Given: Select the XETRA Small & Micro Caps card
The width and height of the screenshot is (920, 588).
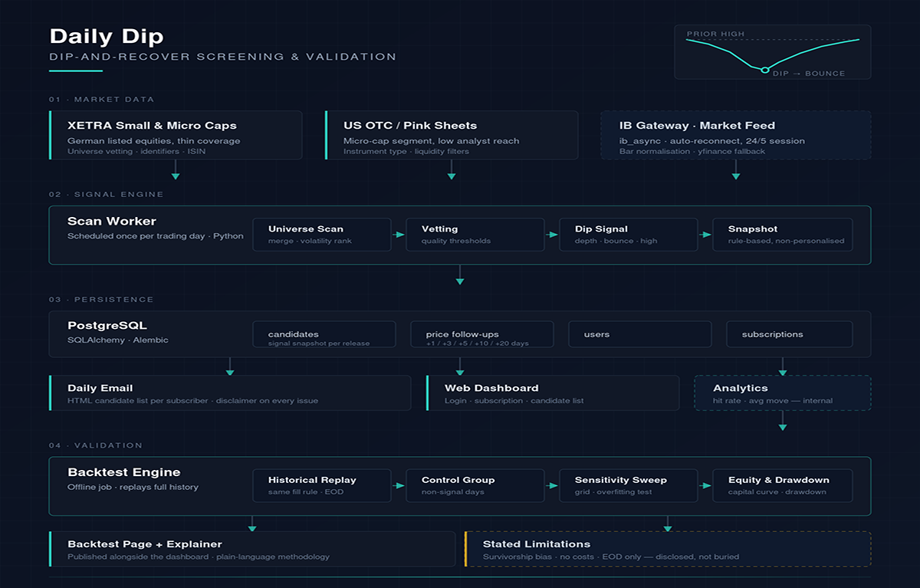Looking at the screenshot, I should 176,135.
